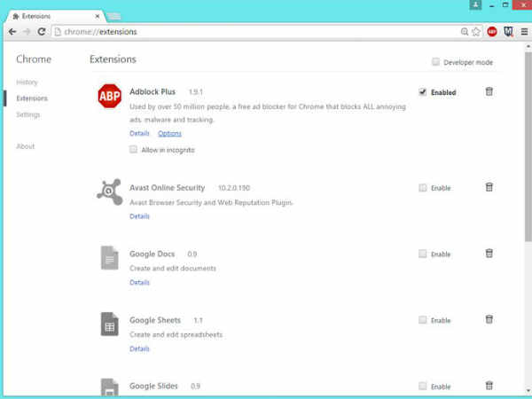Click the page icon before the URL

pos(58,32)
